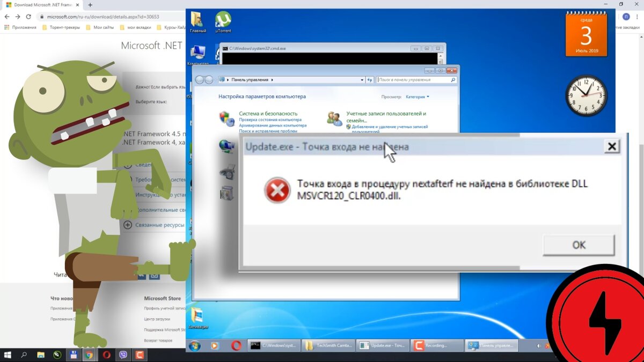Image resolution: width=644 pixels, height=362 pixels.
Task: Open the Главный folder on the desktop
Action: point(197,22)
